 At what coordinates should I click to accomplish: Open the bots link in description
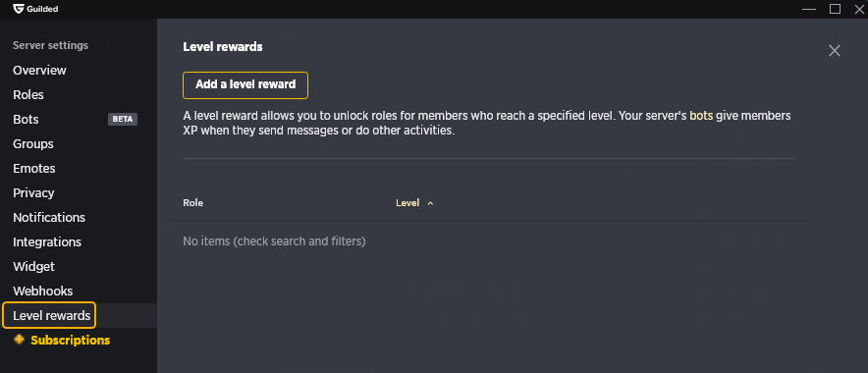point(701,116)
